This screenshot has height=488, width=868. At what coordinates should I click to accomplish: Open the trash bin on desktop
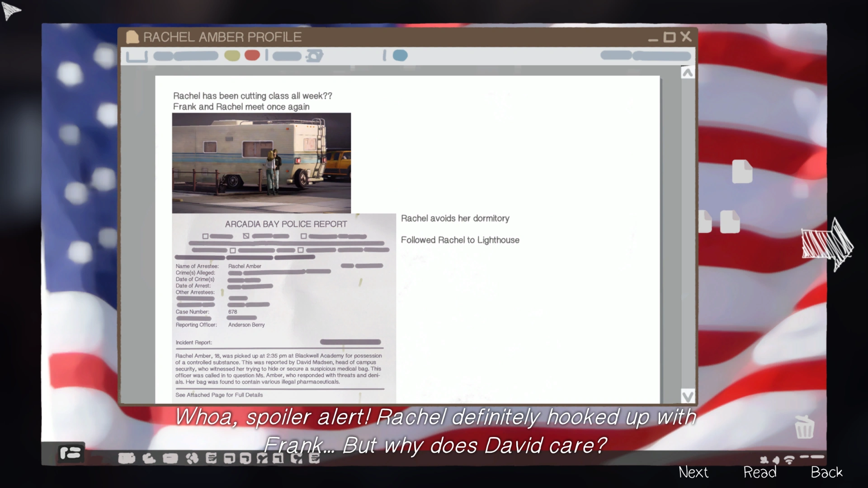coord(804,427)
